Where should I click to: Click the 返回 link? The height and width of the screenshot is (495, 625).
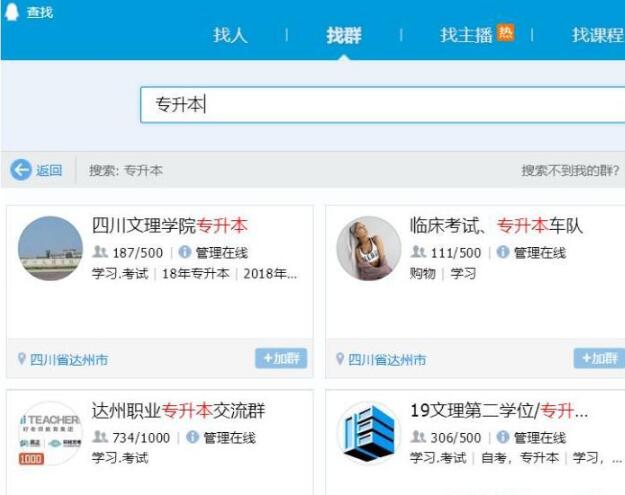(49, 171)
